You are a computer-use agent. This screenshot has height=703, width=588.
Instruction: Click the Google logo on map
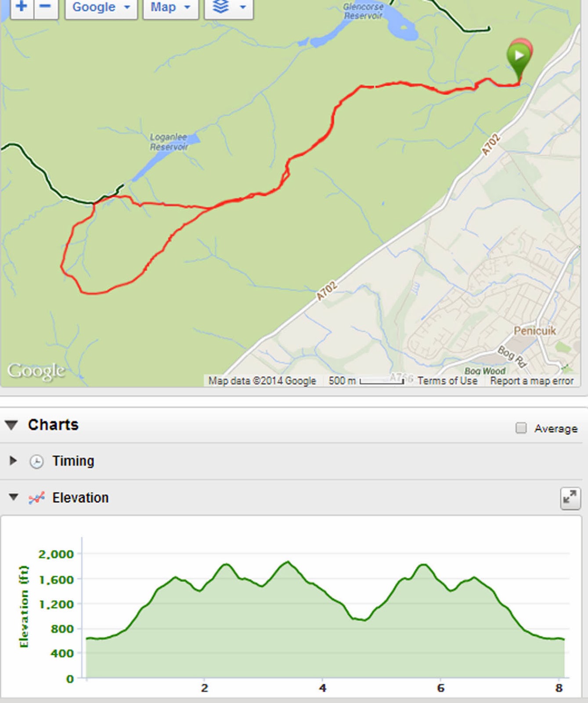point(36,371)
